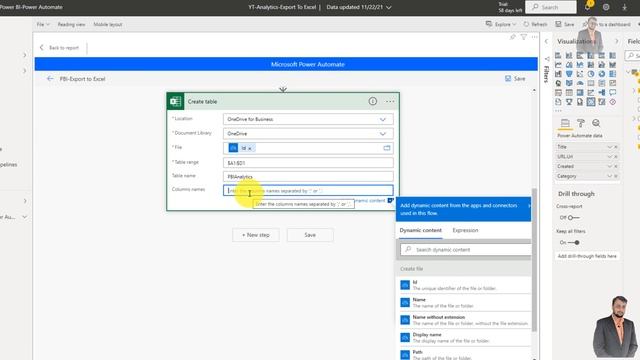Click Refresh in the toolbar
Screen dimensions: 640x360
point(535,24)
